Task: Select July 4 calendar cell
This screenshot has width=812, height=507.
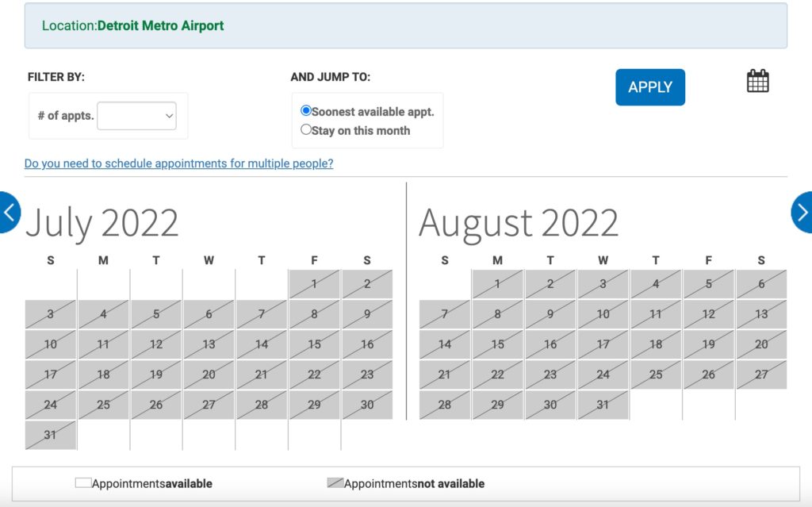Action: point(104,314)
